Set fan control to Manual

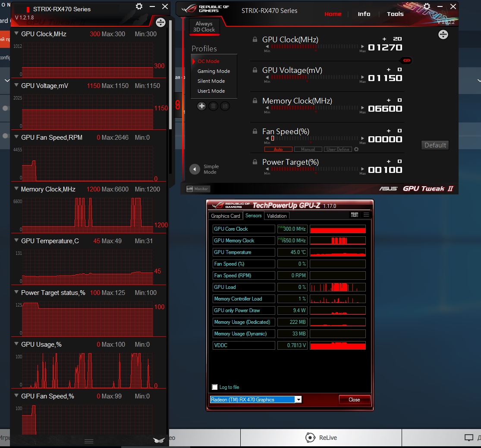point(308,149)
